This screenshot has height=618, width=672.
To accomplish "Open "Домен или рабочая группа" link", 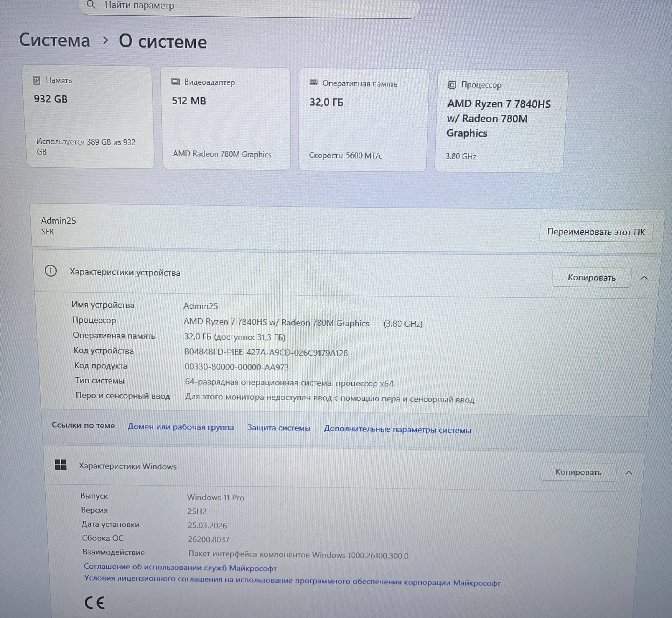I will click(181, 427).
